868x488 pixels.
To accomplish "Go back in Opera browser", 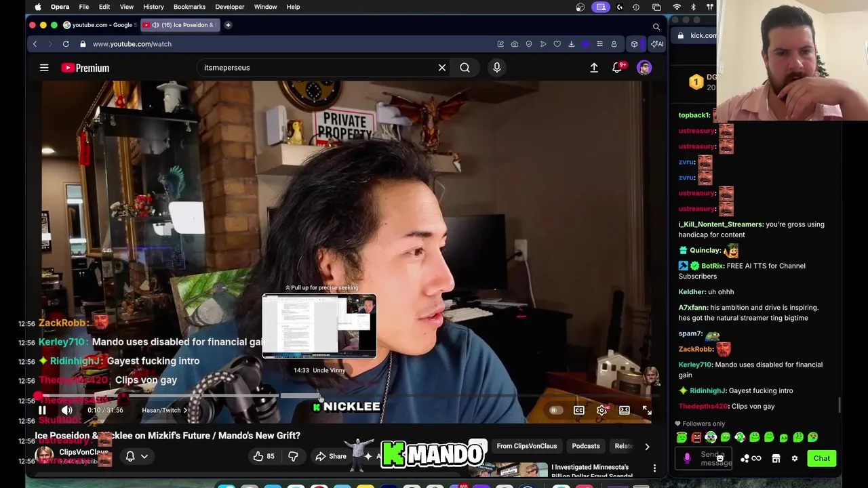I will (35, 44).
